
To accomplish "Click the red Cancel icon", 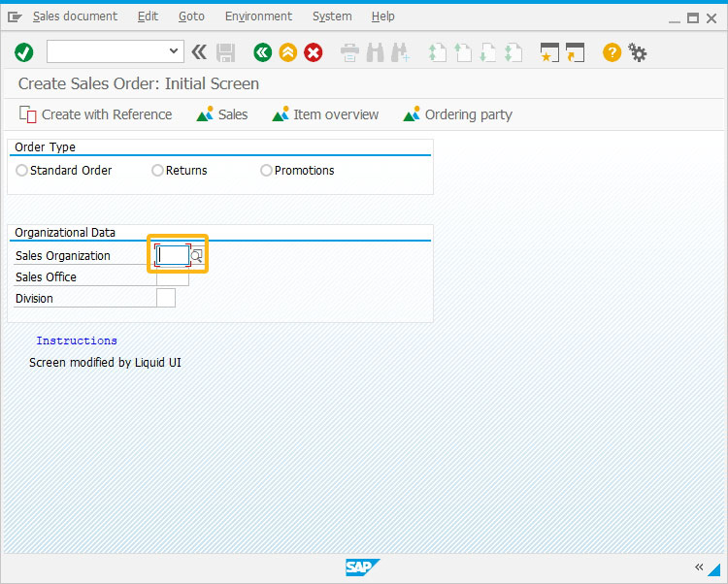I will click(314, 52).
